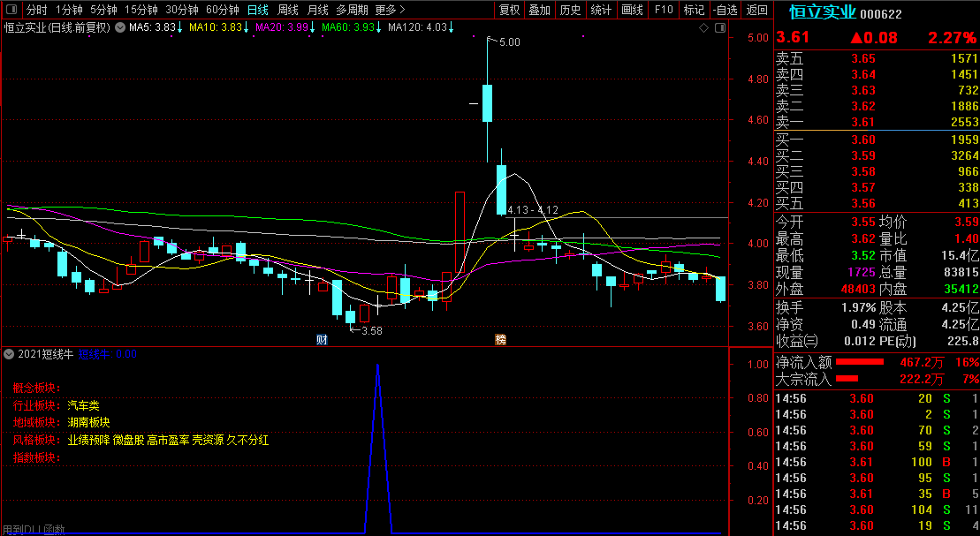Viewport: 980px width, 536px height.
Task: Open the F10 company info
Action: (x=664, y=11)
